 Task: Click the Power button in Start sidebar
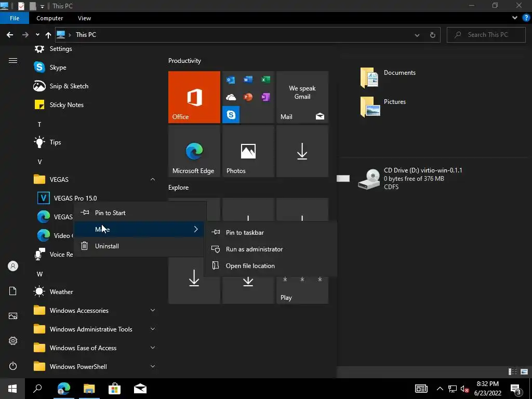(13, 366)
